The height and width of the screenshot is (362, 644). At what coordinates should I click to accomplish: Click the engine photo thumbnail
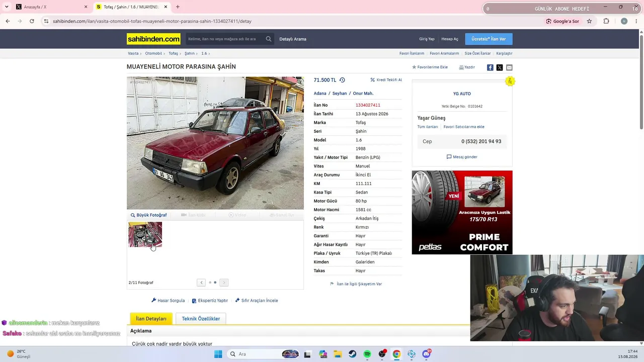pyautogui.click(x=145, y=234)
